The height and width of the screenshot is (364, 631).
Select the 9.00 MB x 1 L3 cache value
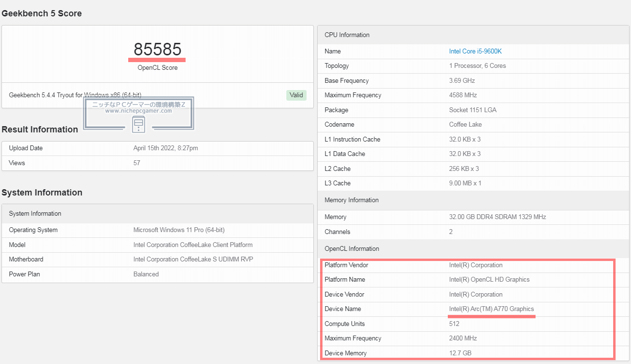tap(465, 183)
